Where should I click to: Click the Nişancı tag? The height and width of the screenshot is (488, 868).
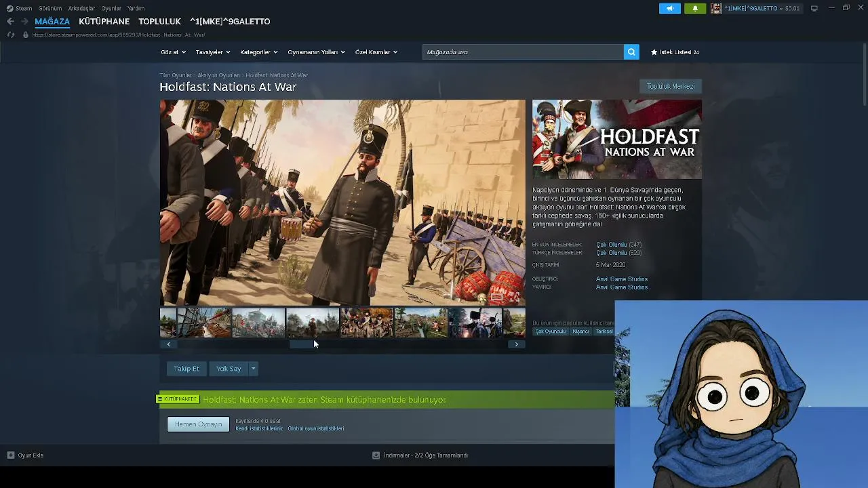point(580,331)
